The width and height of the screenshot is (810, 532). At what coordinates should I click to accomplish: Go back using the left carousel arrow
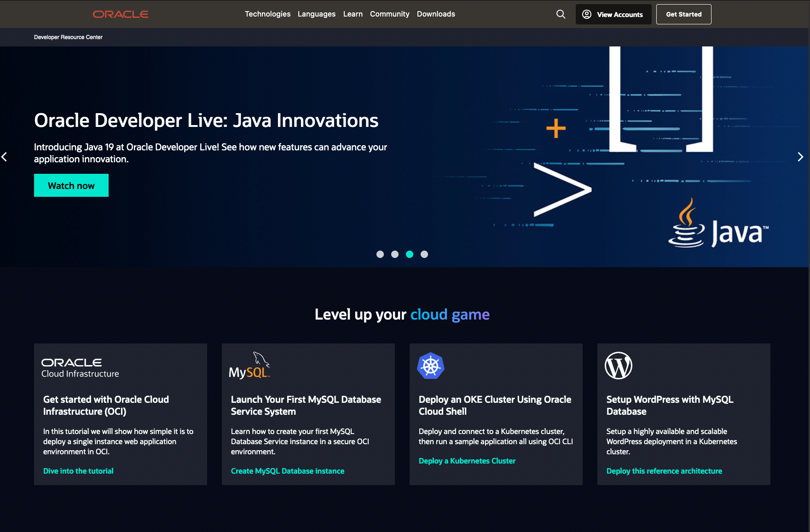(5, 157)
